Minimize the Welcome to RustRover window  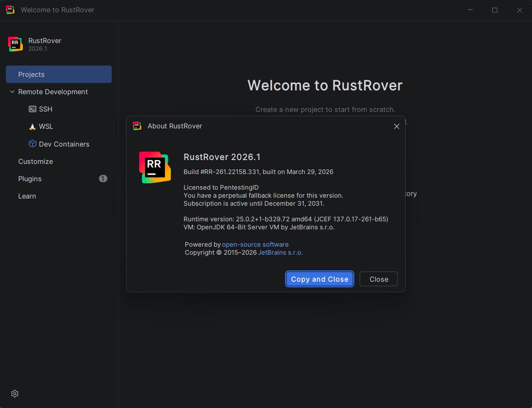[x=470, y=10]
